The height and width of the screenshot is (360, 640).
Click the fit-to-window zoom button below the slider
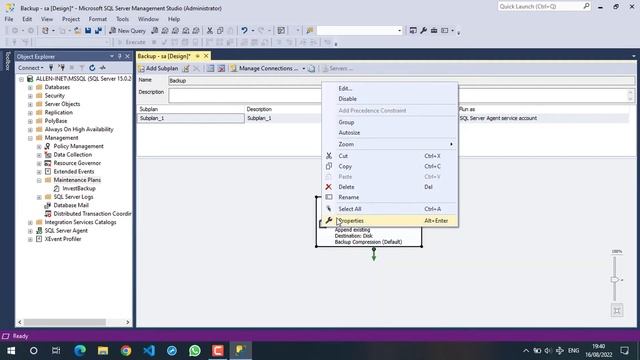click(617, 311)
